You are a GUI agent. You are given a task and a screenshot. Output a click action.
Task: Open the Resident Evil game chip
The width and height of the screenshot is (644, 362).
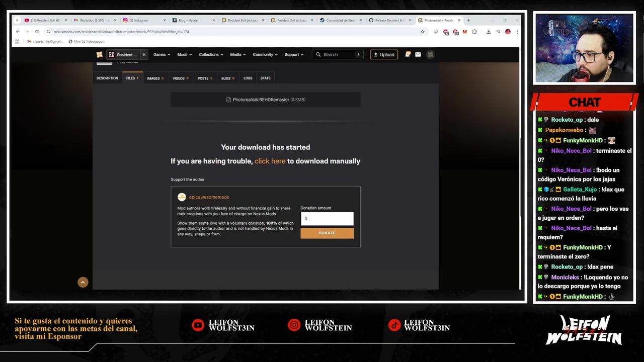coord(123,54)
